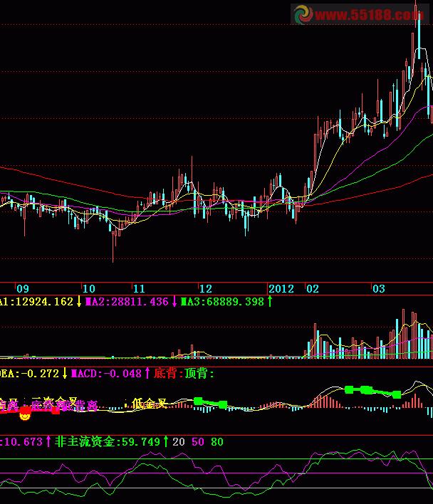
Task: Click the green 80 reference level label
Action: pos(217,442)
